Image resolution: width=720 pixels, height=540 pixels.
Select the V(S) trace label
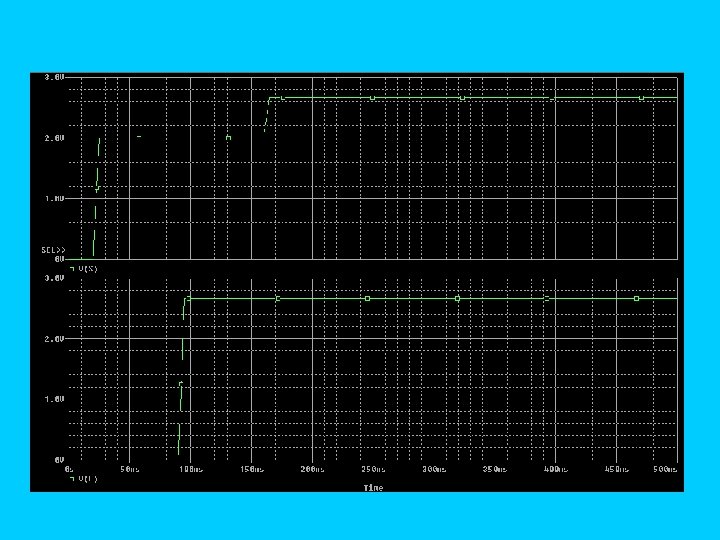pos(88,269)
